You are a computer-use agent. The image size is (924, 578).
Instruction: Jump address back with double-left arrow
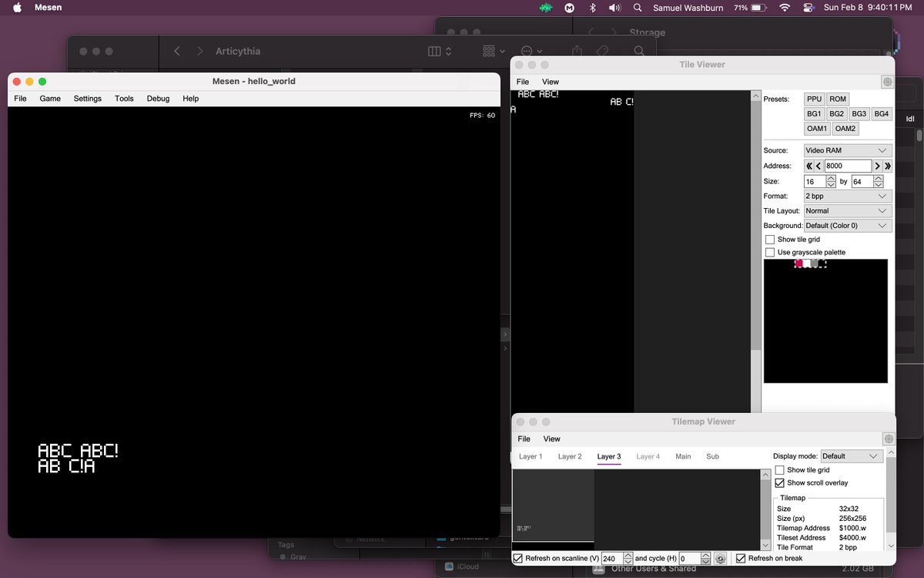[809, 166]
